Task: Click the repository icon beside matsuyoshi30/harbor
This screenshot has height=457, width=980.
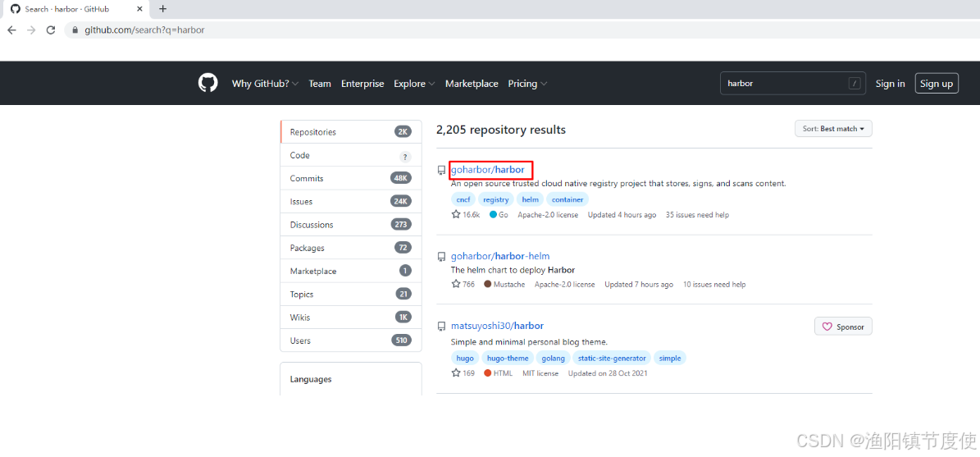Action: coord(441,327)
